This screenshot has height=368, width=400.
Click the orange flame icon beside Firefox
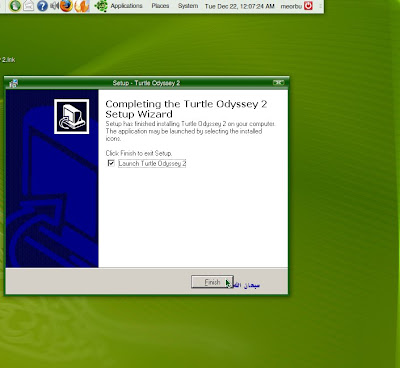click(82, 6)
